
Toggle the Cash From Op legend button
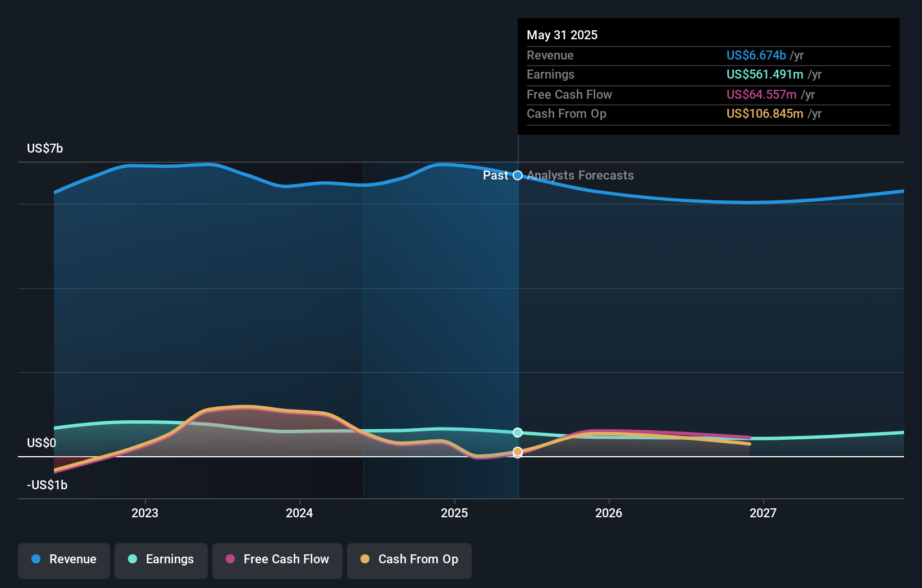click(409, 561)
